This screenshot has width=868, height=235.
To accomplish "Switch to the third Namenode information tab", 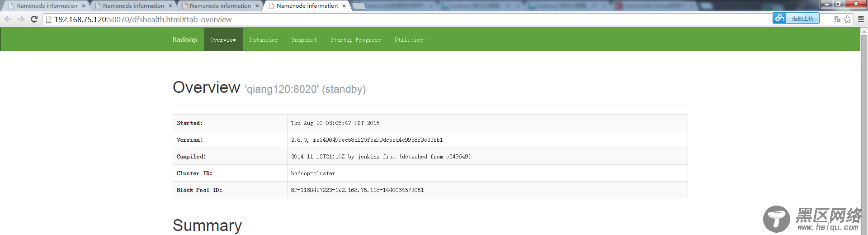I will [220, 6].
